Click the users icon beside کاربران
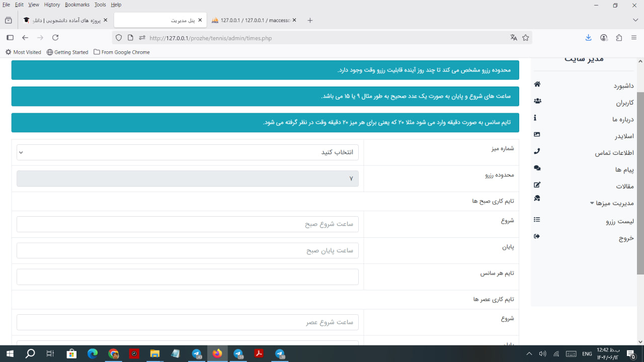 click(537, 101)
